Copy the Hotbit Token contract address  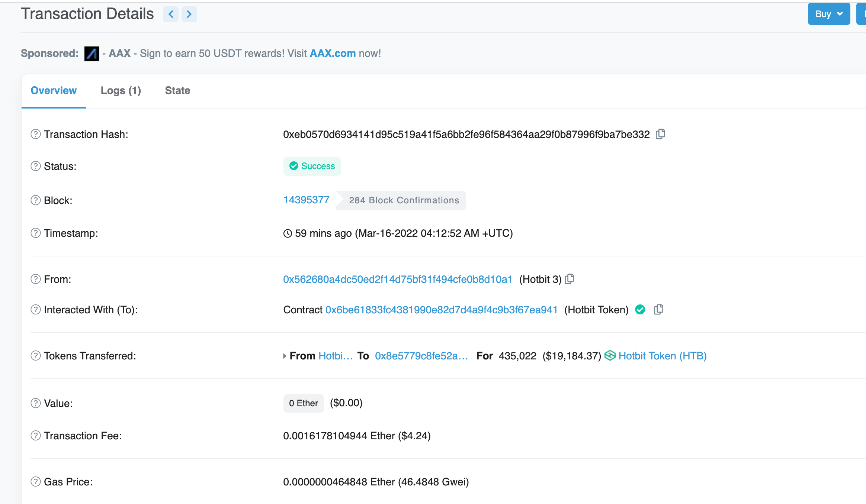coord(658,309)
